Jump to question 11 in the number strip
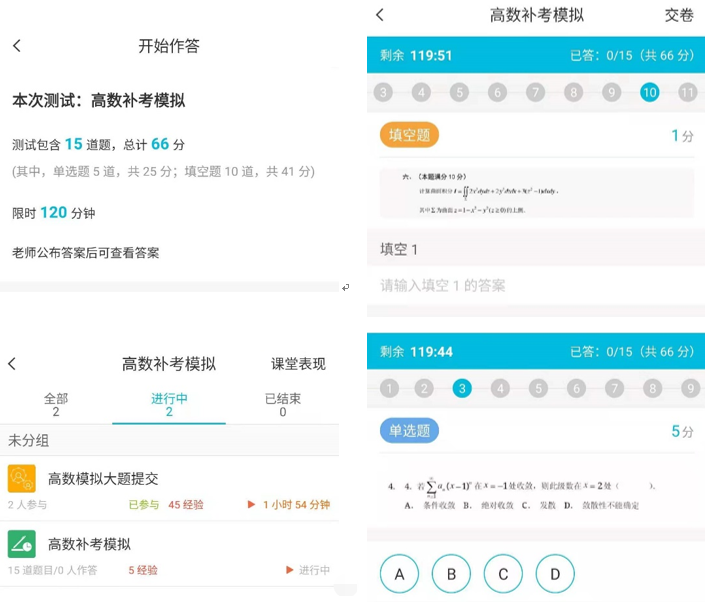 coord(687,93)
